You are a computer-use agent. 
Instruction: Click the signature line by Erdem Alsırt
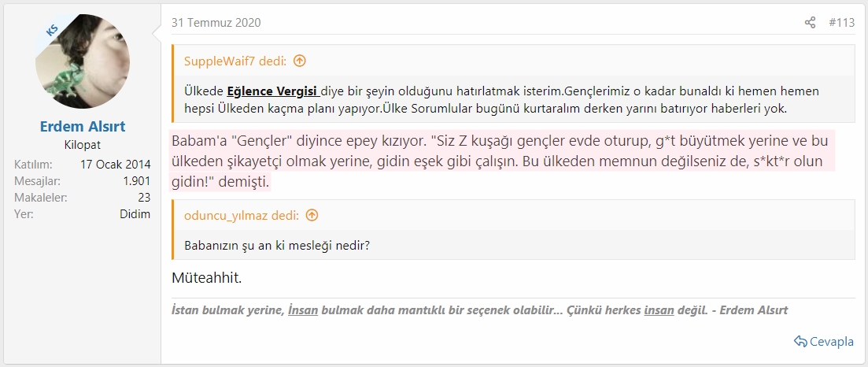[x=479, y=310]
